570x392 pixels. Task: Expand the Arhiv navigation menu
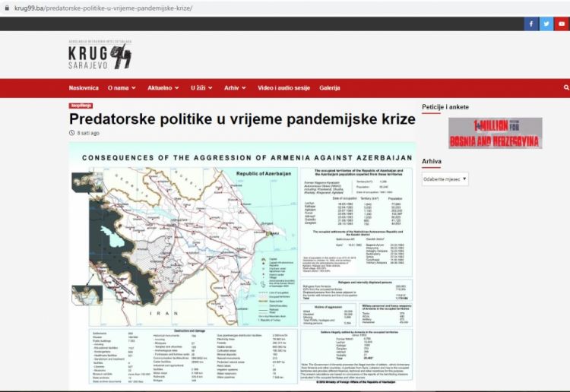pyautogui.click(x=236, y=88)
